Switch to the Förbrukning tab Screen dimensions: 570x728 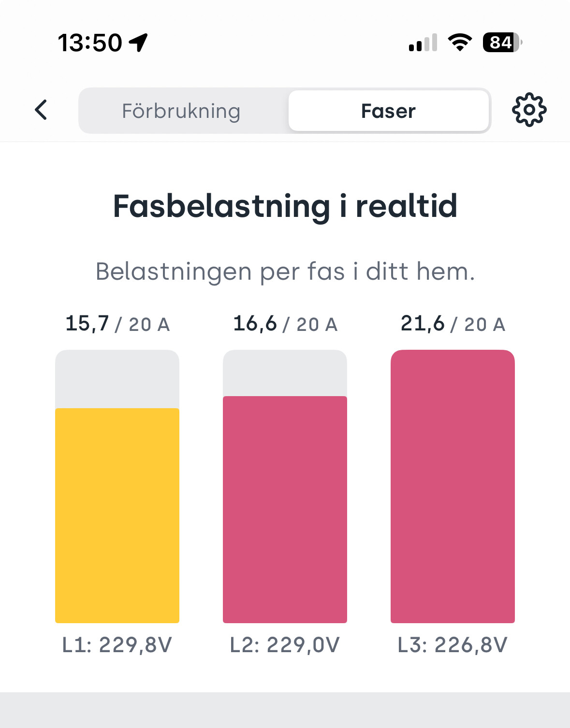(181, 111)
